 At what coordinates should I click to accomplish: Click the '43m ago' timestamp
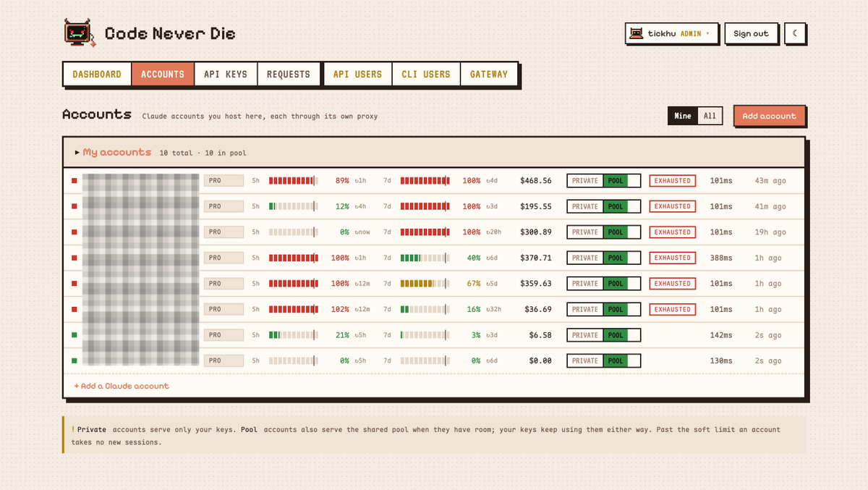click(770, 181)
